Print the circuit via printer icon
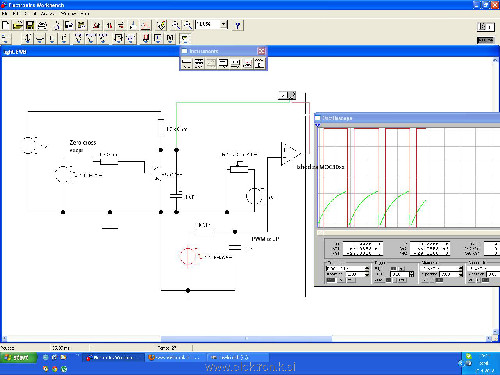 [x=42, y=25]
